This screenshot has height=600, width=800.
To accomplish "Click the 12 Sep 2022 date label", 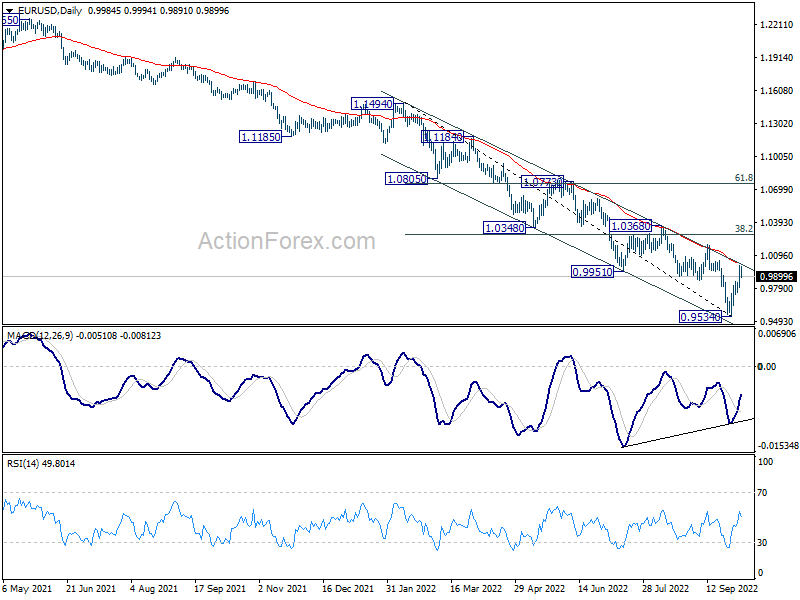I will tap(732, 589).
